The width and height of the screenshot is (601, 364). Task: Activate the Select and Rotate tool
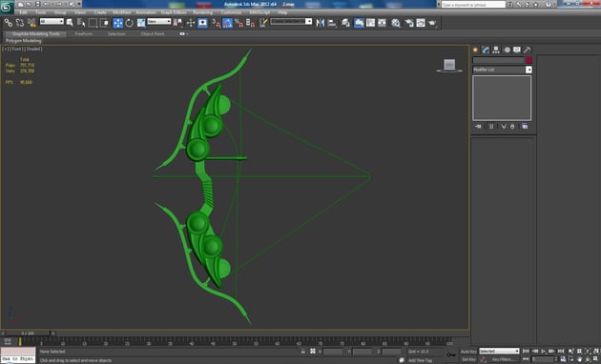coord(130,23)
